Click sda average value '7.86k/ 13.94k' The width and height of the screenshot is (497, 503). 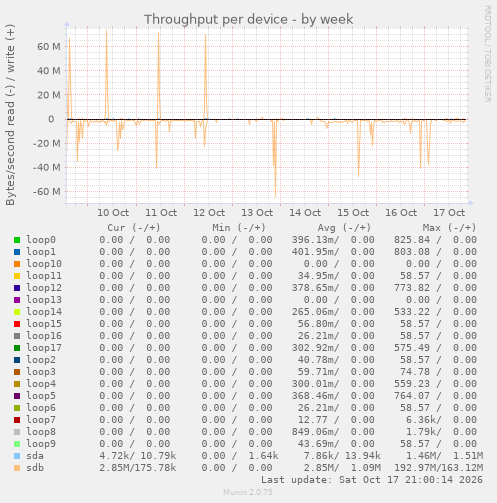(x=342, y=456)
